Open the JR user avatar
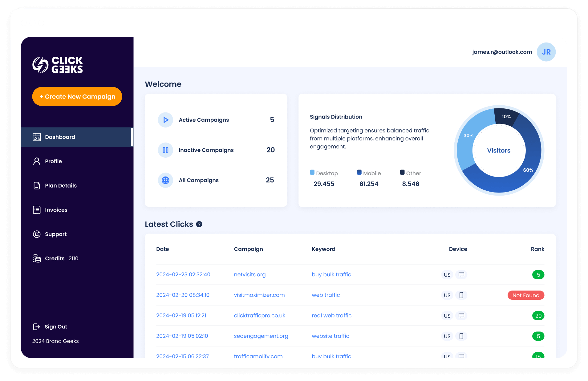The height and width of the screenshot is (381, 588). click(x=546, y=52)
